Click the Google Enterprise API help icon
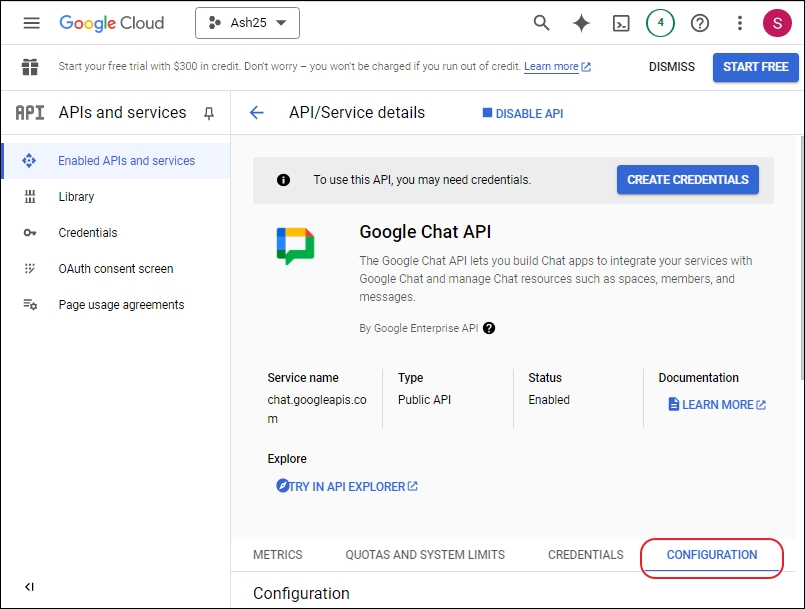Screen dimensions: 805x609 tap(489, 328)
